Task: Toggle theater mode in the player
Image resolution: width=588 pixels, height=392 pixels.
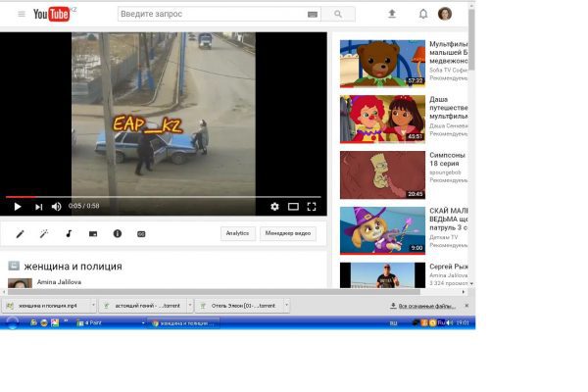Action: click(293, 207)
